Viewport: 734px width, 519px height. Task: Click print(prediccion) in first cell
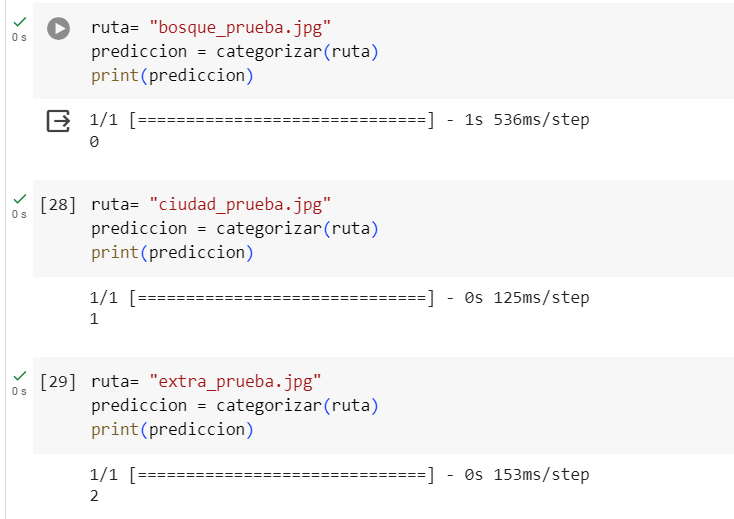[x=172, y=75]
